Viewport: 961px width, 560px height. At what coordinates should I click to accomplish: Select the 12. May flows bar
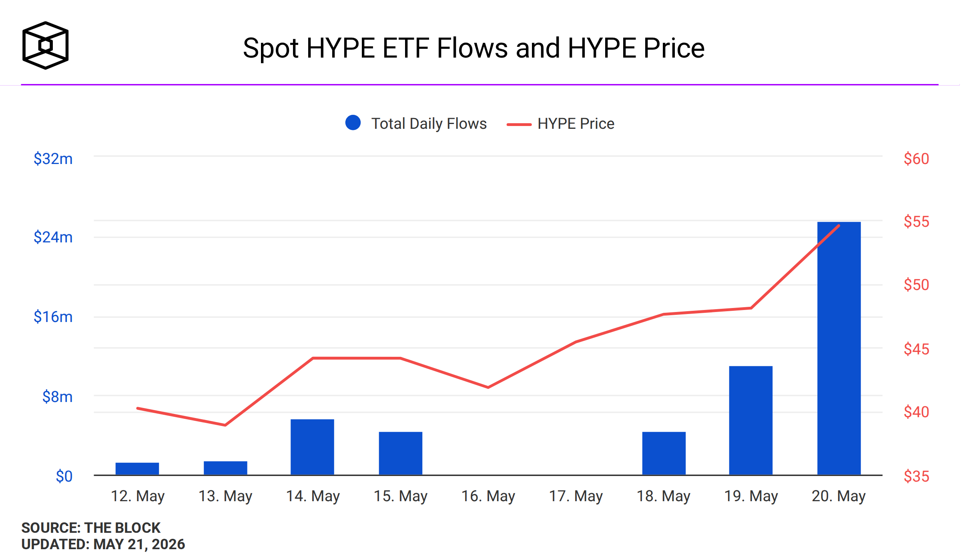pos(137,469)
